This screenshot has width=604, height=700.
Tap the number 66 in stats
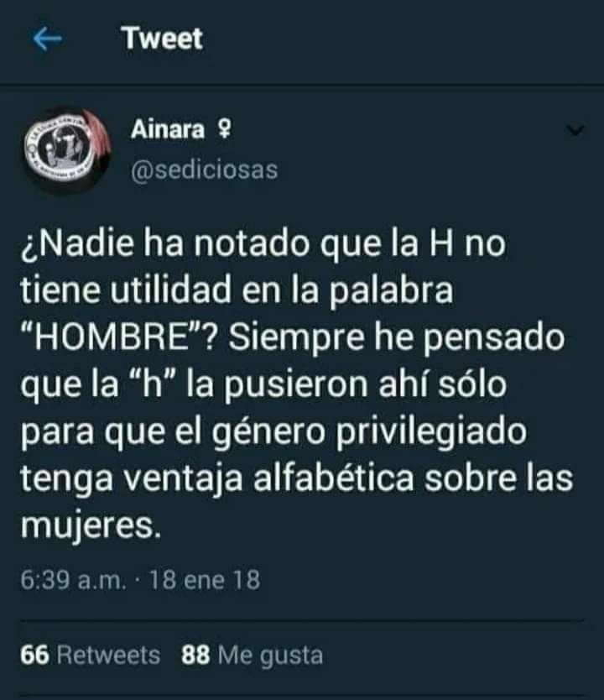tap(34, 655)
